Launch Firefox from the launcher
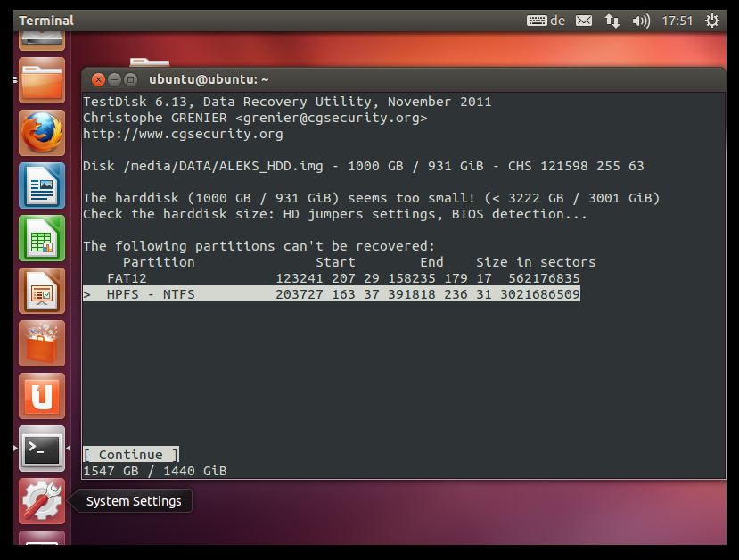 pos(42,133)
